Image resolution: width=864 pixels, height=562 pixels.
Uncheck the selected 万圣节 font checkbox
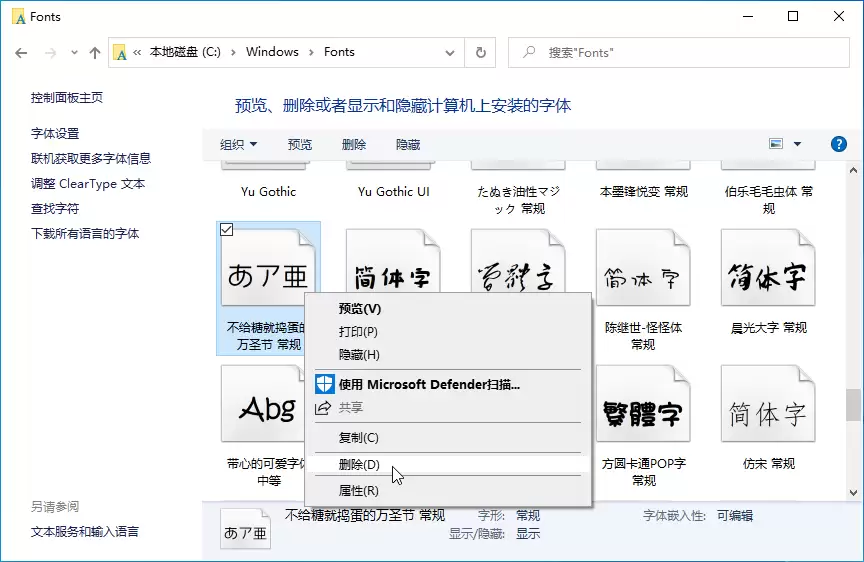pyautogui.click(x=226, y=230)
